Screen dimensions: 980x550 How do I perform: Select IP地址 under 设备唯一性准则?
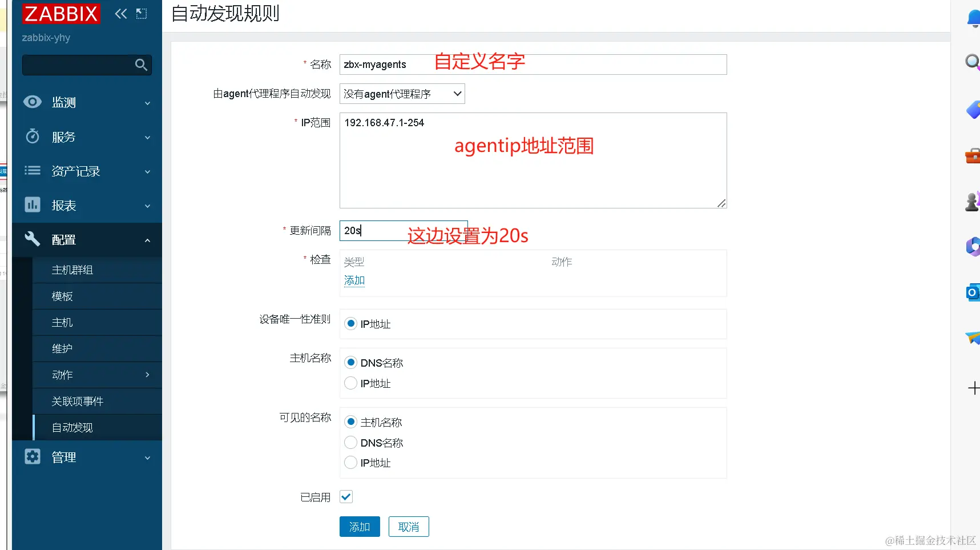coord(351,324)
